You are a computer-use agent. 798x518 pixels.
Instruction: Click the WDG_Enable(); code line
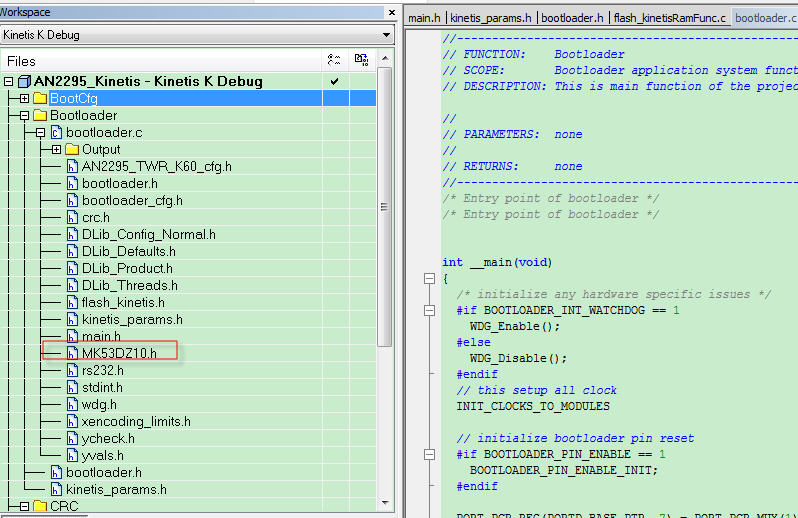(515, 326)
